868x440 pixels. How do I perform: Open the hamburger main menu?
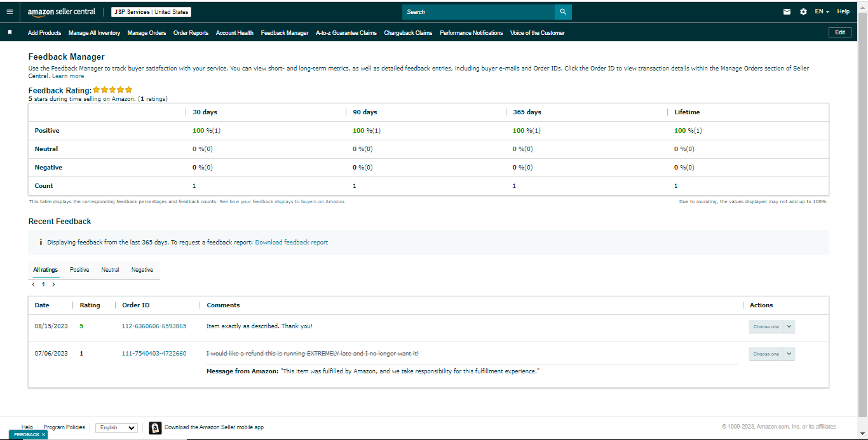tap(10, 11)
